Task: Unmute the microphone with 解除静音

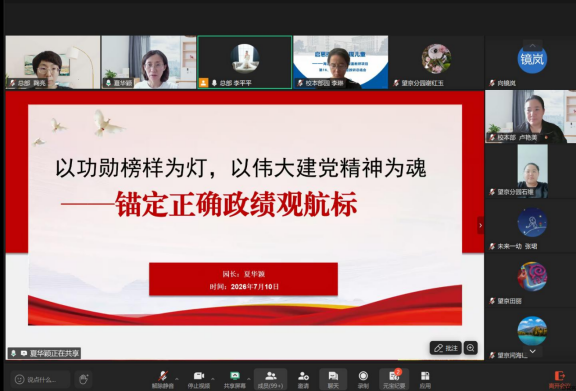Action: pos(162,380)
